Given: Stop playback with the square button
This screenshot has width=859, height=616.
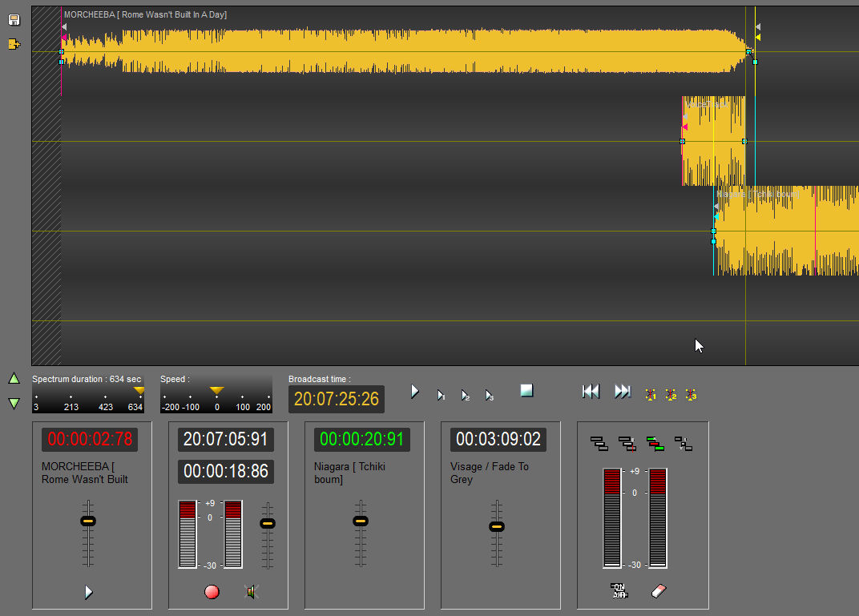Looking at the screenshot, I should (526, 390).
